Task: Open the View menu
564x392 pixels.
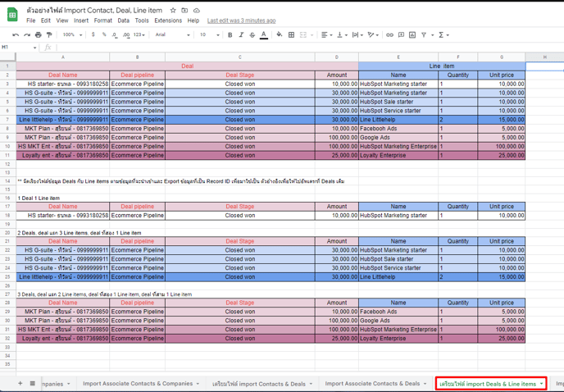Action: (x=61, y=21)
